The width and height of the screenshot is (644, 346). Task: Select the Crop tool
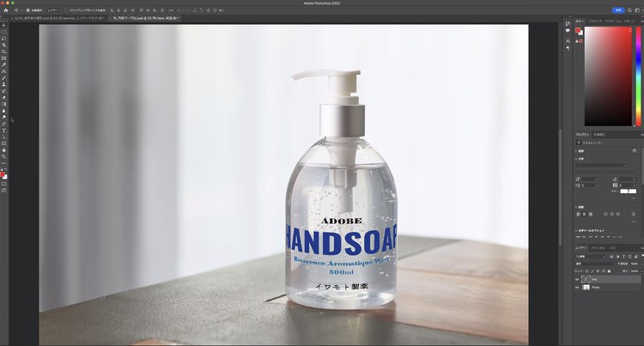pos(4,52)
